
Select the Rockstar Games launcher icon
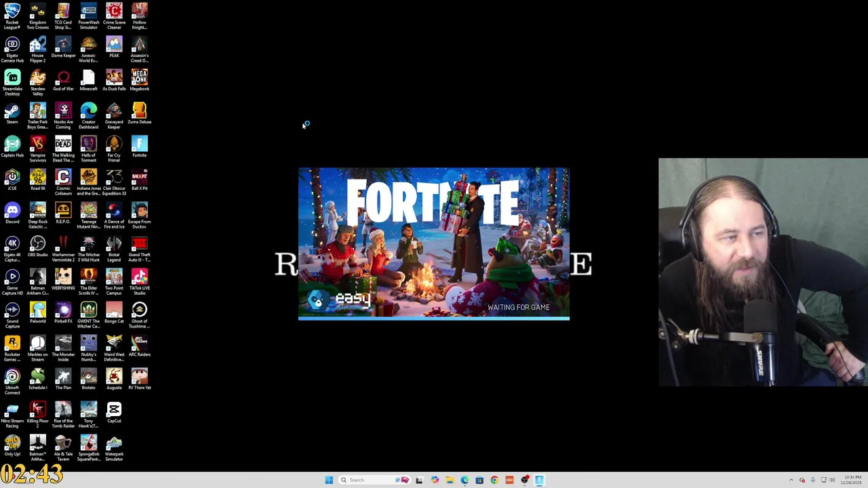point(12,348)
